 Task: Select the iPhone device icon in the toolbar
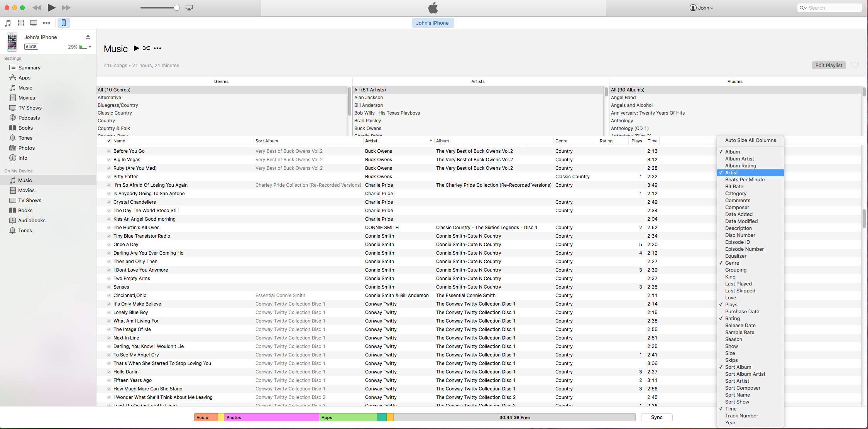[x=64, y=23]
